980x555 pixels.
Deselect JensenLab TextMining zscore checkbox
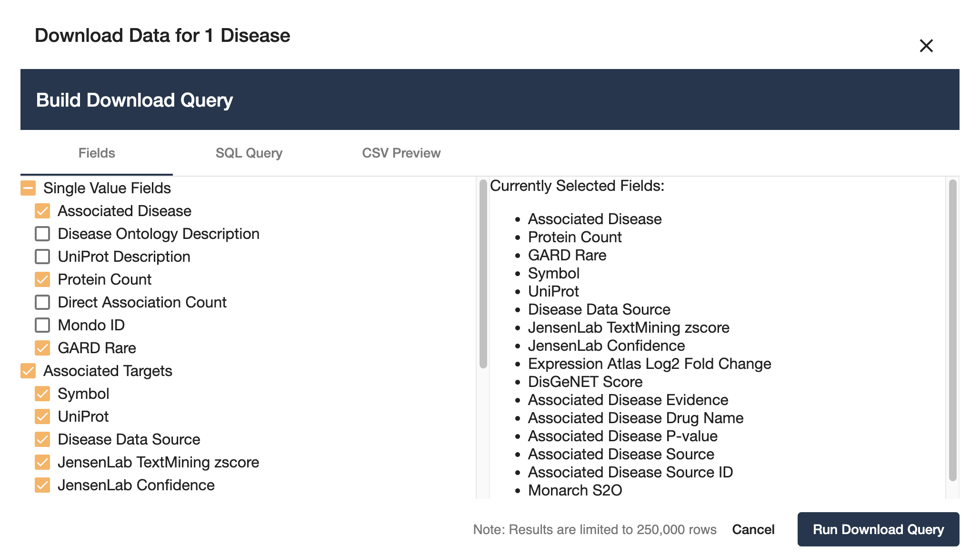(42, 462)
